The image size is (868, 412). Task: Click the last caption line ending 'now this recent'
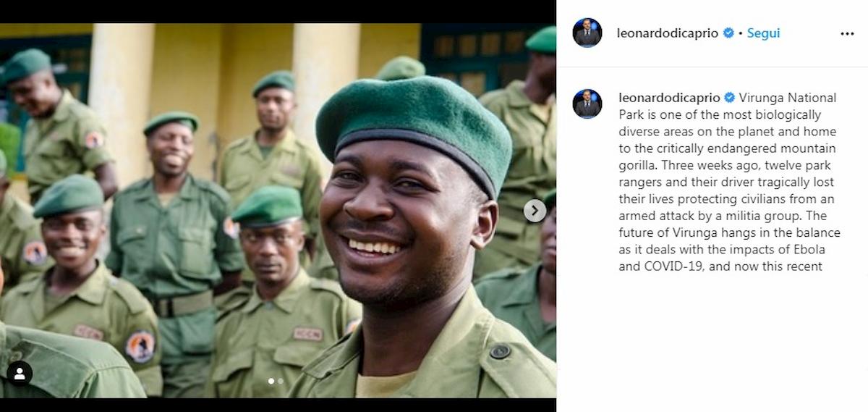(x=720, y=266)
